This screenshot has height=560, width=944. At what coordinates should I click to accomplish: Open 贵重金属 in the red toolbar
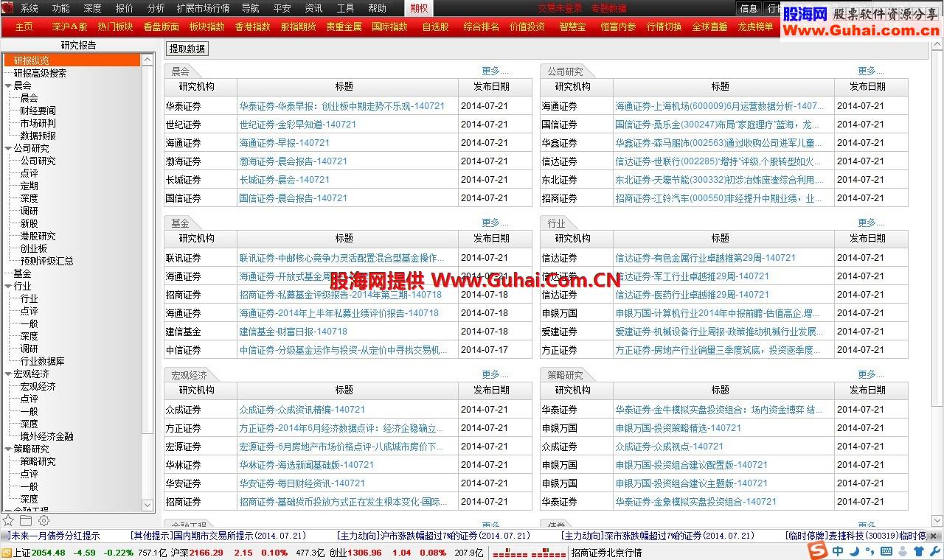[344, 27]
